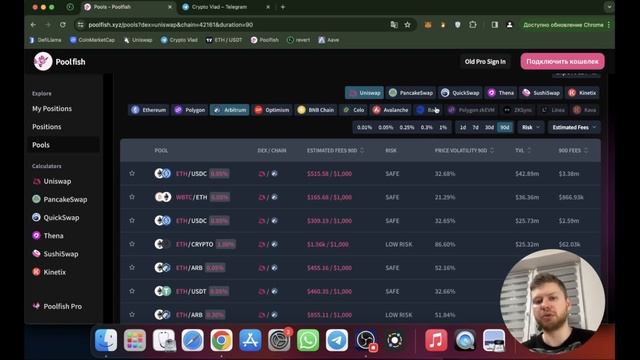Choose Polygon chain filter
The width and height of the screenshot is (640, 360).
pyautogui.click(x=190, y=110)
